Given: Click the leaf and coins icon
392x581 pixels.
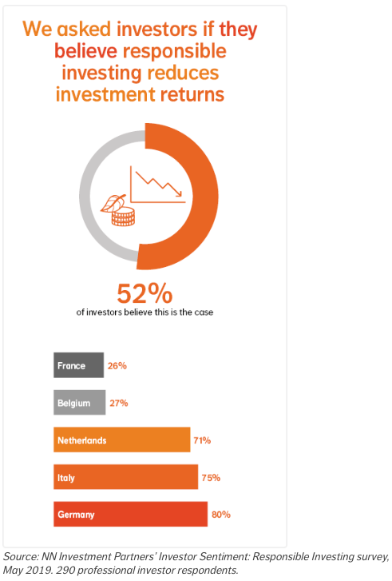Looking at the screenshot, I should click(118, 210).
